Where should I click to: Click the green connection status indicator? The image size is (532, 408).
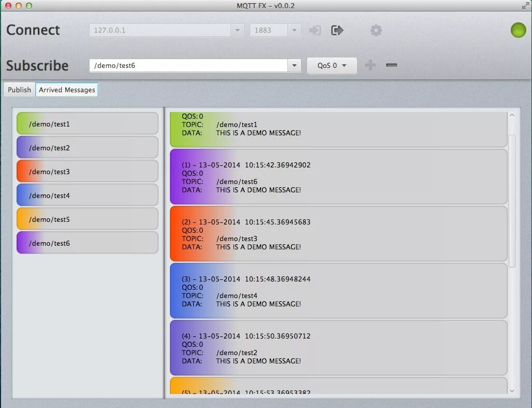tap(518, 30)
